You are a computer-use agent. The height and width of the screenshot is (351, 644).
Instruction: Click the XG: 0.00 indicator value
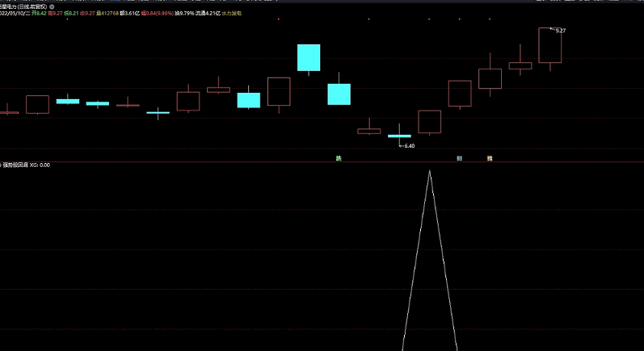(40, 165)
